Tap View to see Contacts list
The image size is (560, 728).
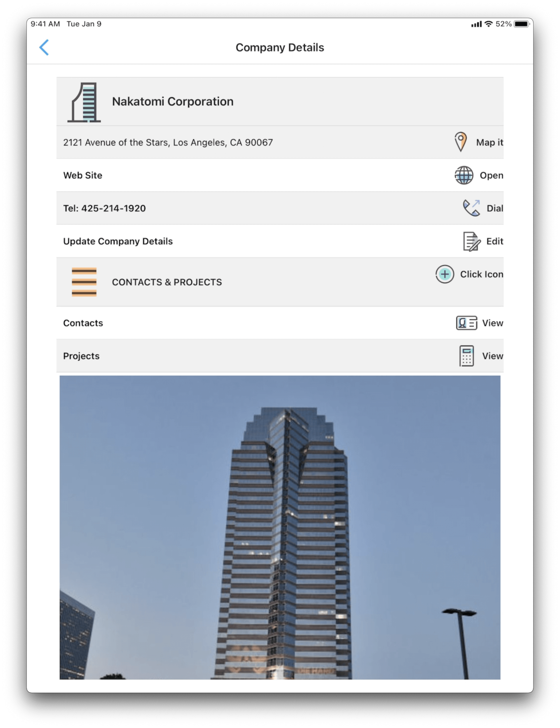point(492,323)
